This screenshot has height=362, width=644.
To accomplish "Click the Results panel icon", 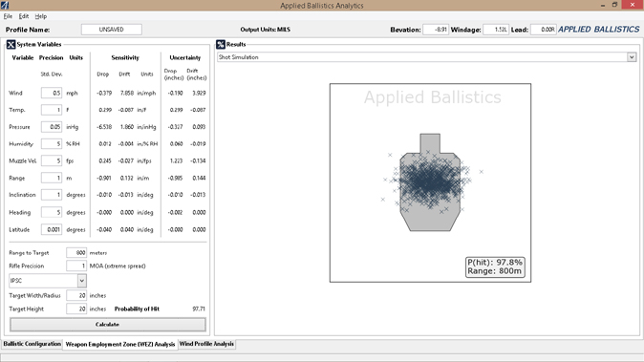I will (221, 44).
